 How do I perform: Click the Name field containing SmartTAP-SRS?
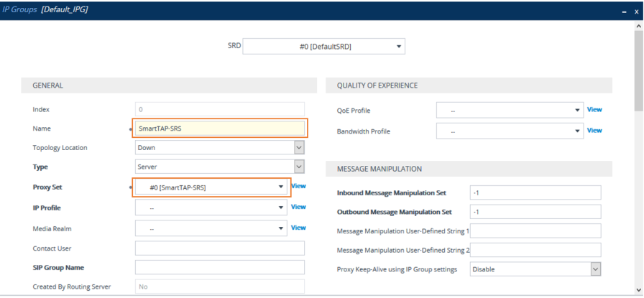pos(220,129)
